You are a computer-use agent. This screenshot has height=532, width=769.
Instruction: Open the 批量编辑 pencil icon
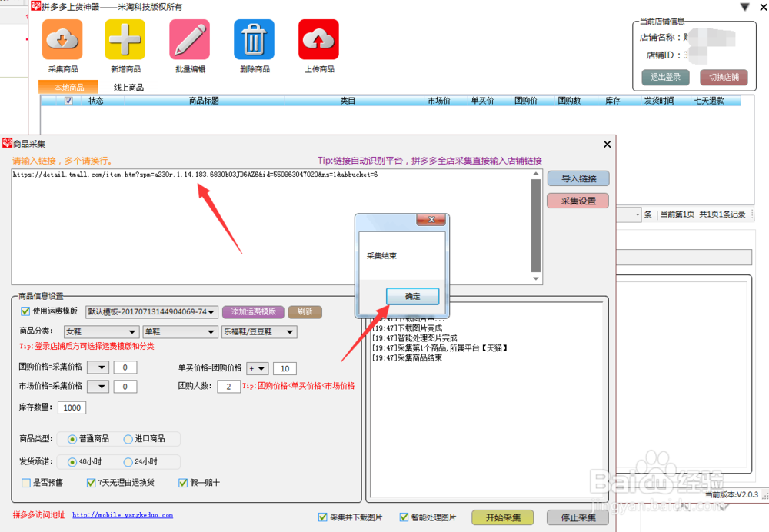(x=190, y=39)
